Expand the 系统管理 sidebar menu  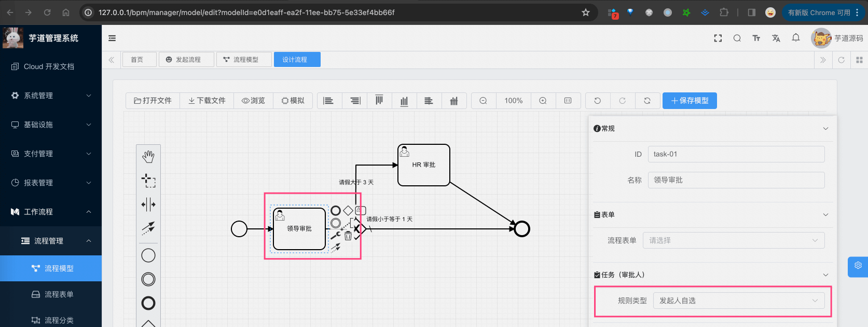pyautogui.click(x=51, y=96)
